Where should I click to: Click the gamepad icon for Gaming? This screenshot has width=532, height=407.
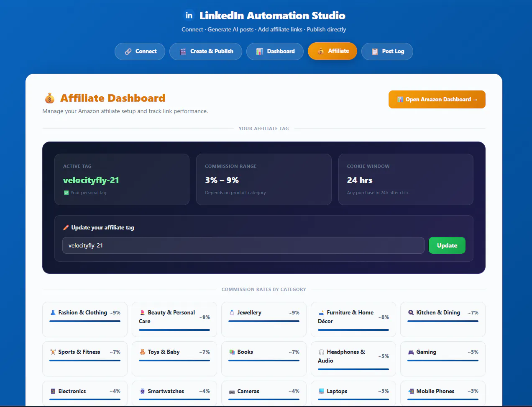(411, 352)
